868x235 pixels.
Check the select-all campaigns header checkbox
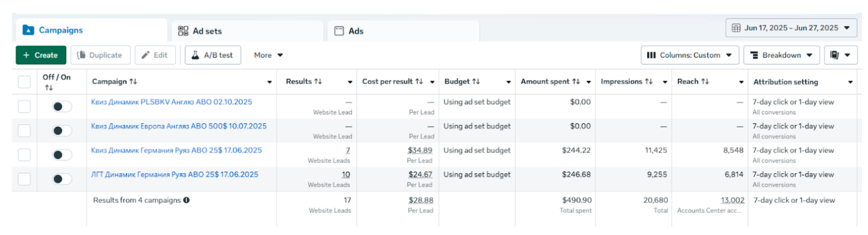click(x=24, y=82)
